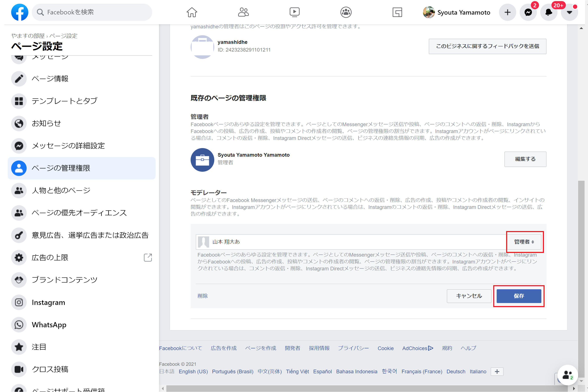Switch language to Bahasa Indonesia
The width and height of the screenshot is (588, 392).
click(357, 372)
